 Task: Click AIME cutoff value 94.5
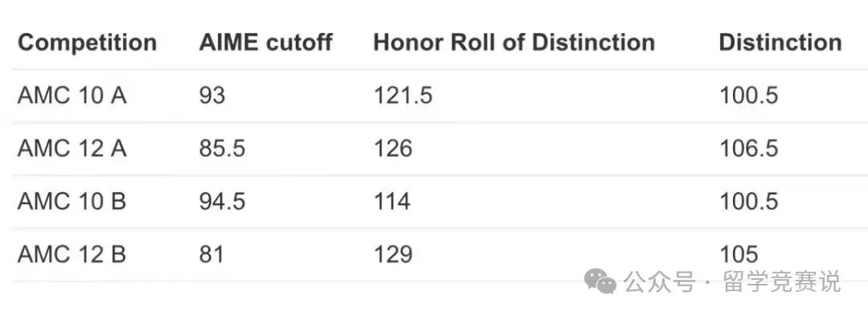(222, 201)
